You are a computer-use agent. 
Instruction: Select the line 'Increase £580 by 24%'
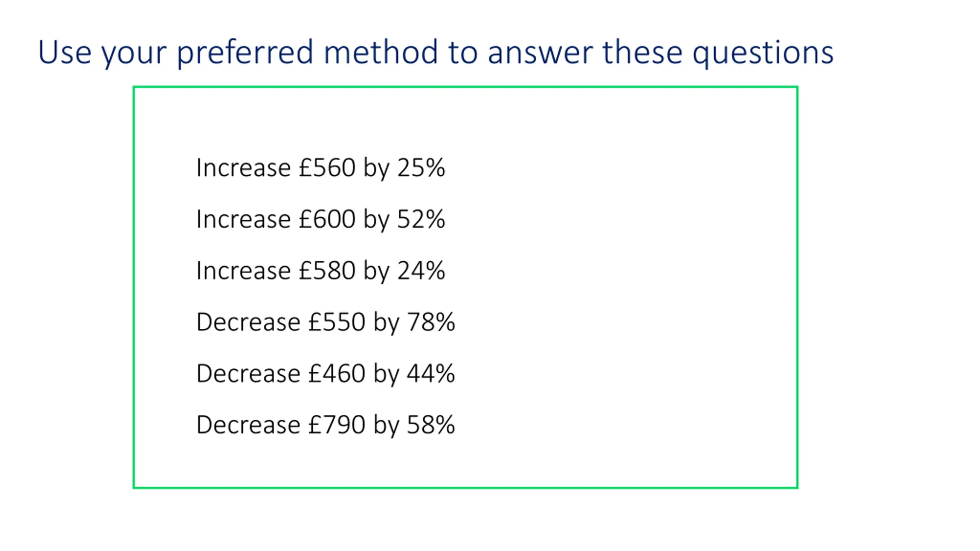(321, 271)
